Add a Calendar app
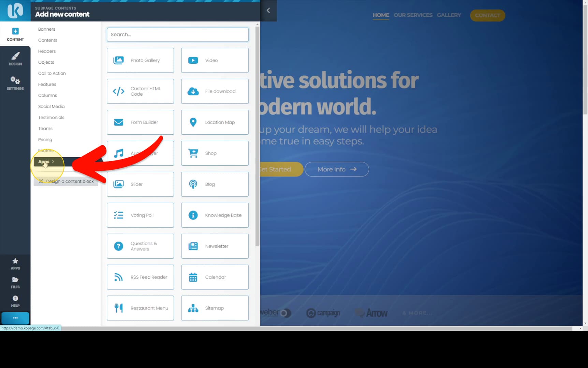Image resolution: width=588 pixels, height=368 pixels. tap(215, 277)
